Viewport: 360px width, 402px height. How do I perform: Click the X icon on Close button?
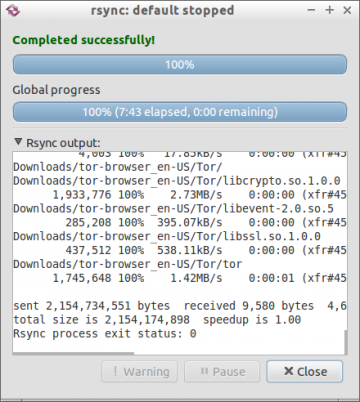(289, 371)
